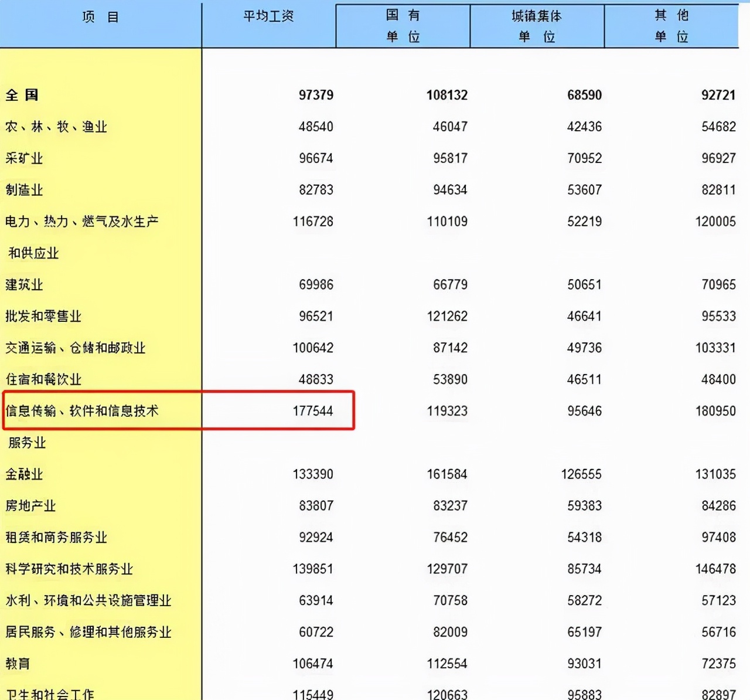Select the 建筑业 row label
Screen dimensions: 750x700
pos(23,284)
